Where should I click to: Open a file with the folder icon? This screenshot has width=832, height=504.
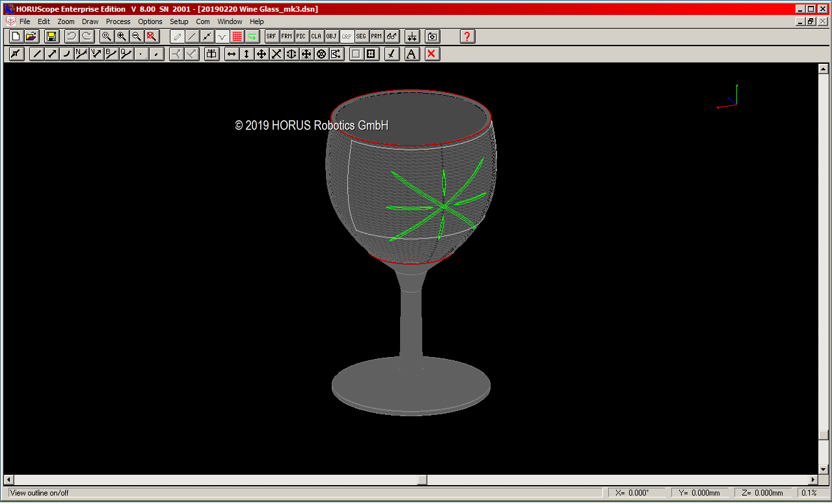point(31,36)
